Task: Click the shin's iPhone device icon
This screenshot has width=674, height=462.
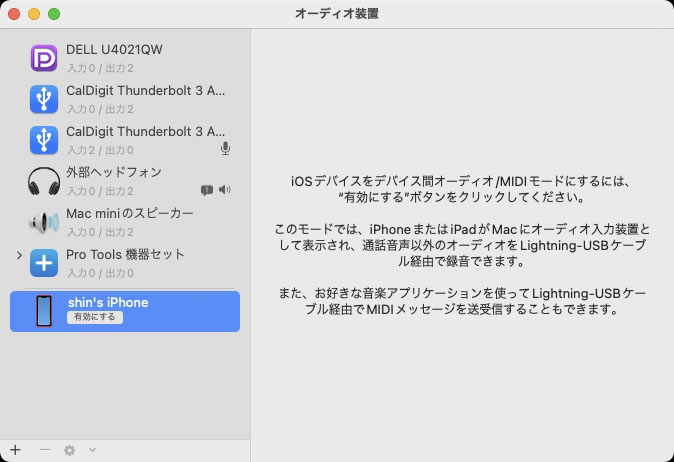Action: tap(44, 311)
